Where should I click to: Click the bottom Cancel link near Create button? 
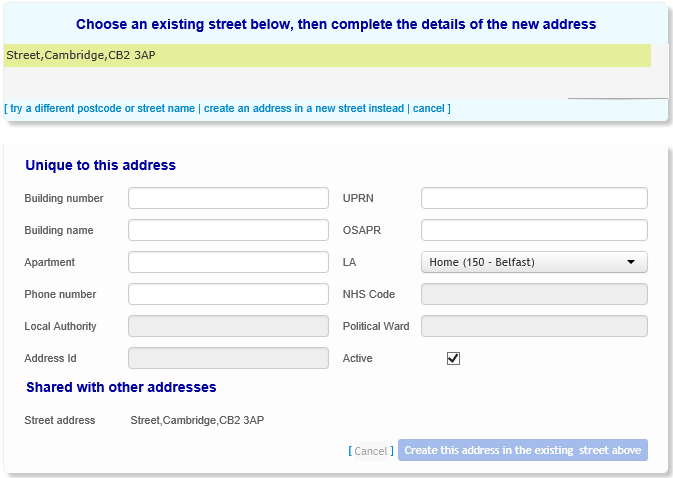coord(370,451)
